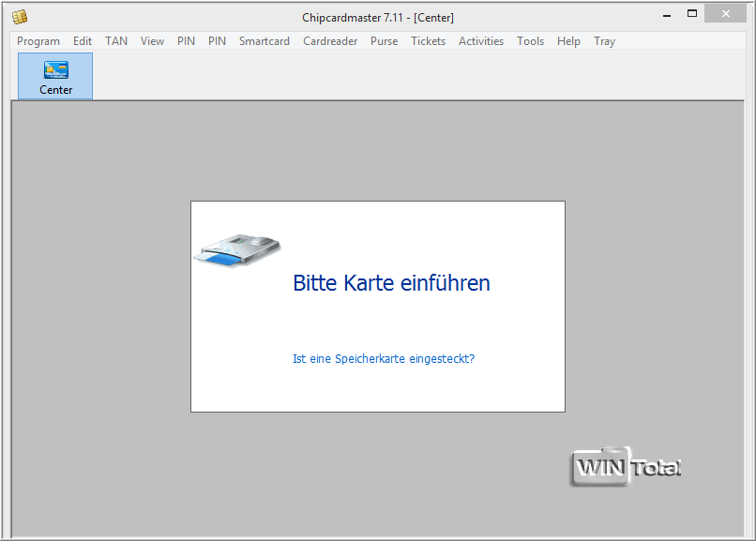Viewport: 756px width, 541px height.
Task: Click the card reader image
Action: coord(237,250)
